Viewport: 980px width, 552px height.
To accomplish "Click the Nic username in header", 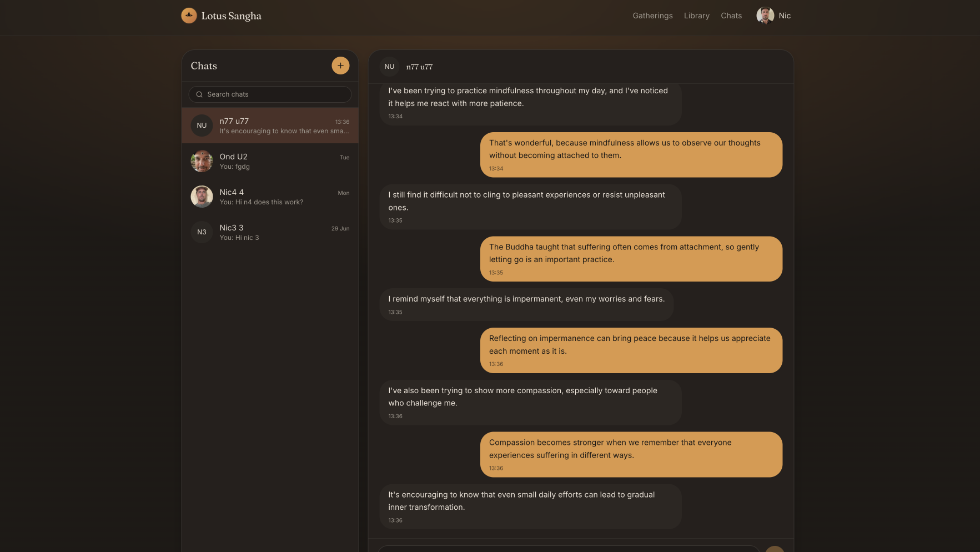I will (785, 16).
